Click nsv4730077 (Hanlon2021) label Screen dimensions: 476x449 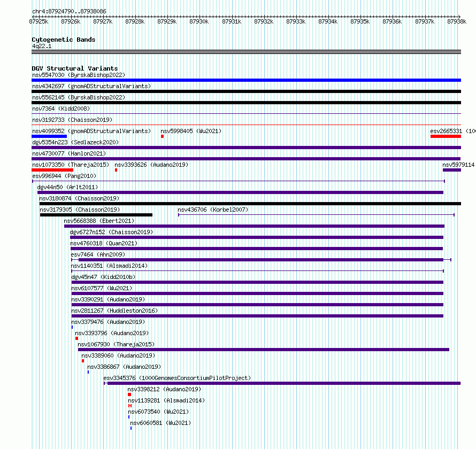69,153
